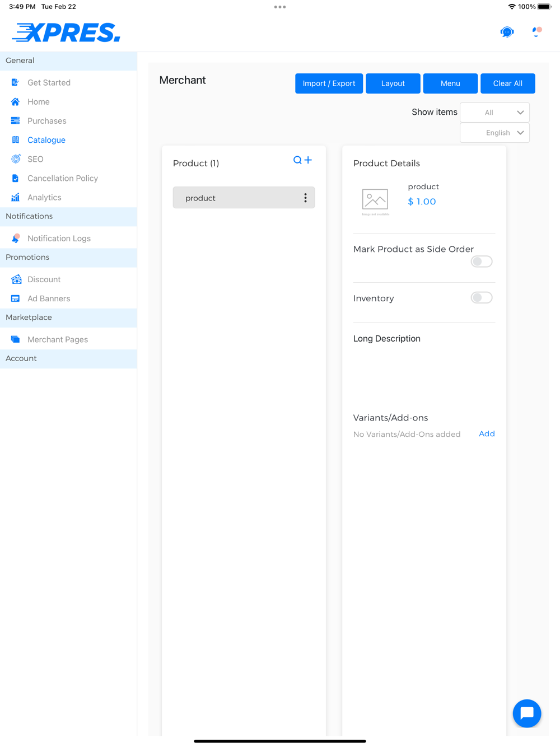560x747 pixels.
Task: Click the $ 1.00 product price
Action: (422, 202)
